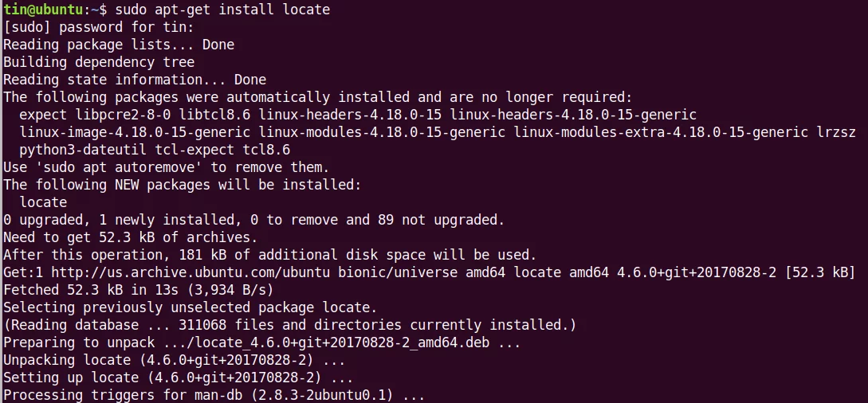868x403 pixels.
Task: Click the '[sudo] password for tin:' line
Action: [99, 27]
